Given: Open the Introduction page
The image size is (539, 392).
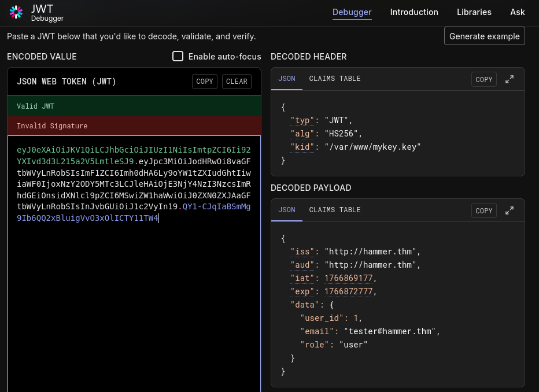Looking at the screenshot, I should (x=414, y=12).
